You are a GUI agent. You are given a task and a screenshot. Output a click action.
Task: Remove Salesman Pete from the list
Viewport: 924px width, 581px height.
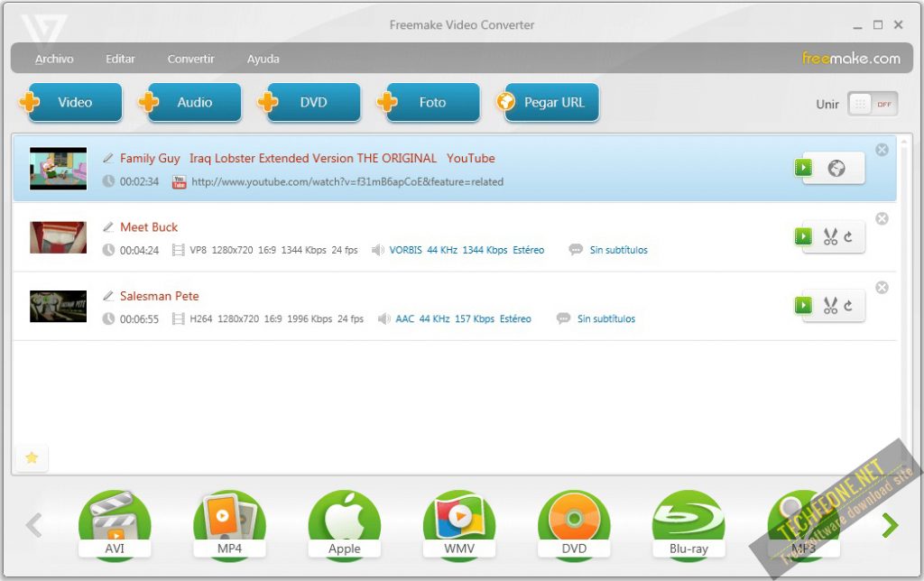coord(882,288)
